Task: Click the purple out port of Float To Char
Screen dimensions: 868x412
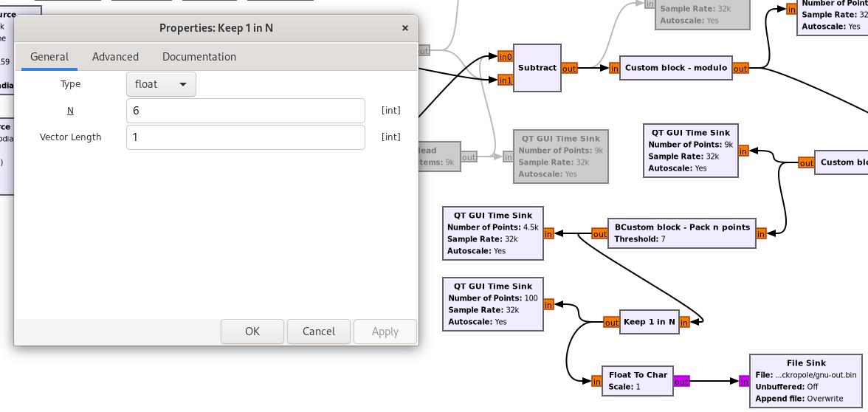Action: pyautogui.click(x=681, y=382)
